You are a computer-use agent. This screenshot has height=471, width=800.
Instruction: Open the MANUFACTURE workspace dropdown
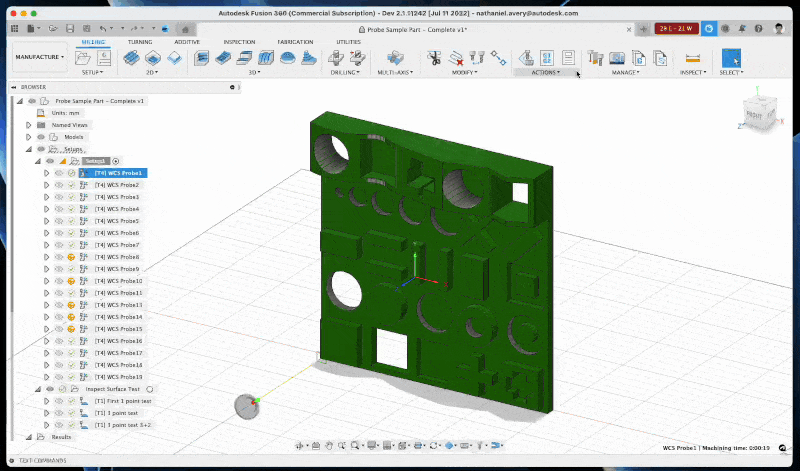point(40,57)
